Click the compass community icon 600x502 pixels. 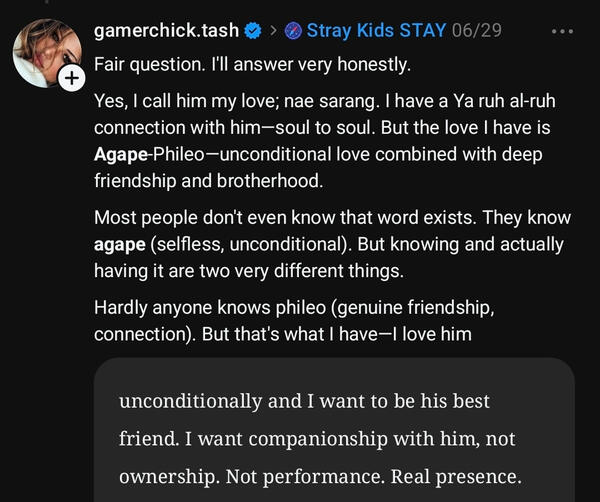tap(293, 31)
